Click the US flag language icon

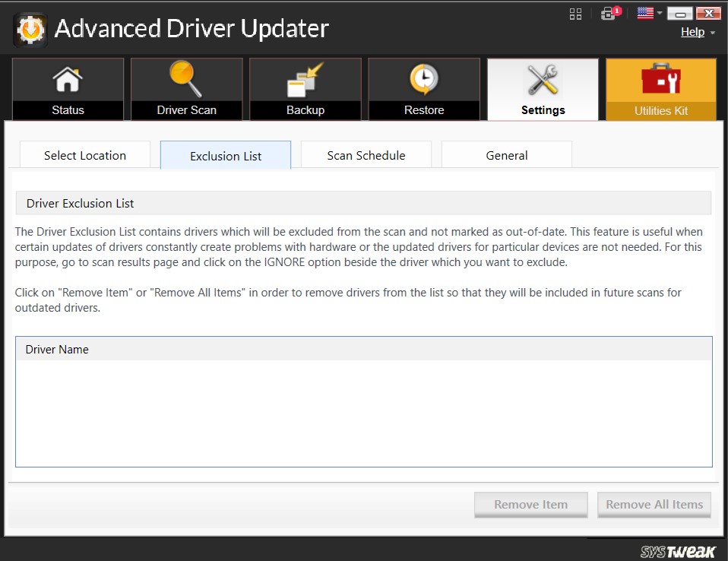(645, 13)
